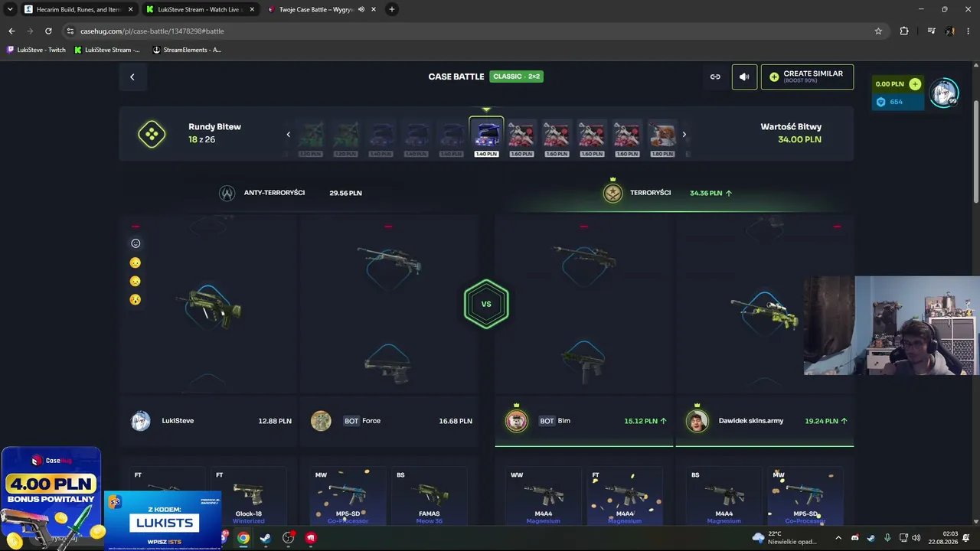Open Steam from the taskbar
The width and height of the screenshot is (980, 551).
pos(265,538)
